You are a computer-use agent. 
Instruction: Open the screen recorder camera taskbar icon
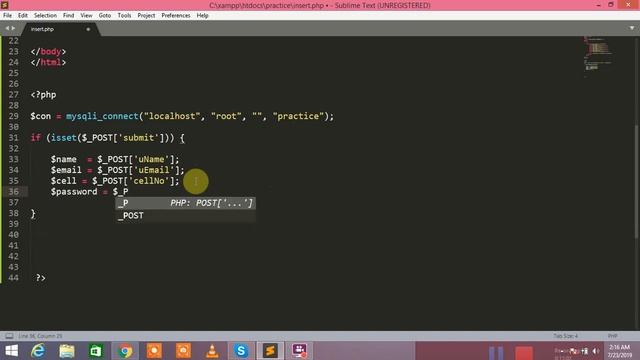pyautogui.click(x=300, y=351)
